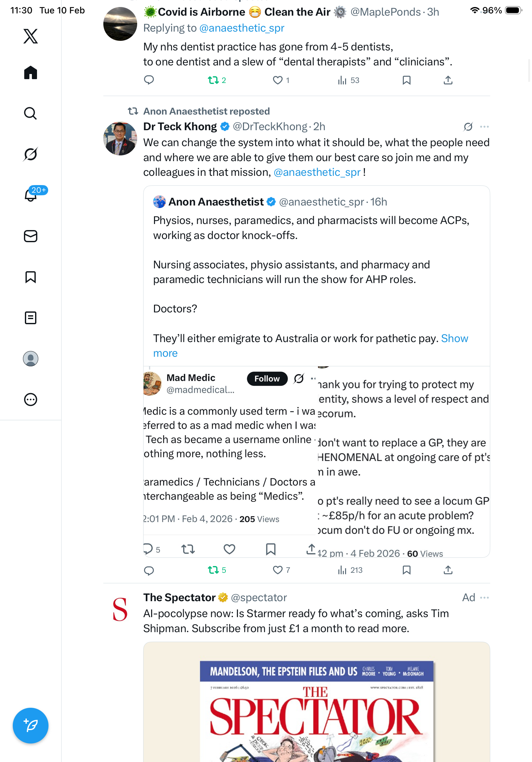The height and width of the screenshot is (762, 532).
Task: Open more options on Dr Teck Khong's post
Action: [x=484, y=127]
